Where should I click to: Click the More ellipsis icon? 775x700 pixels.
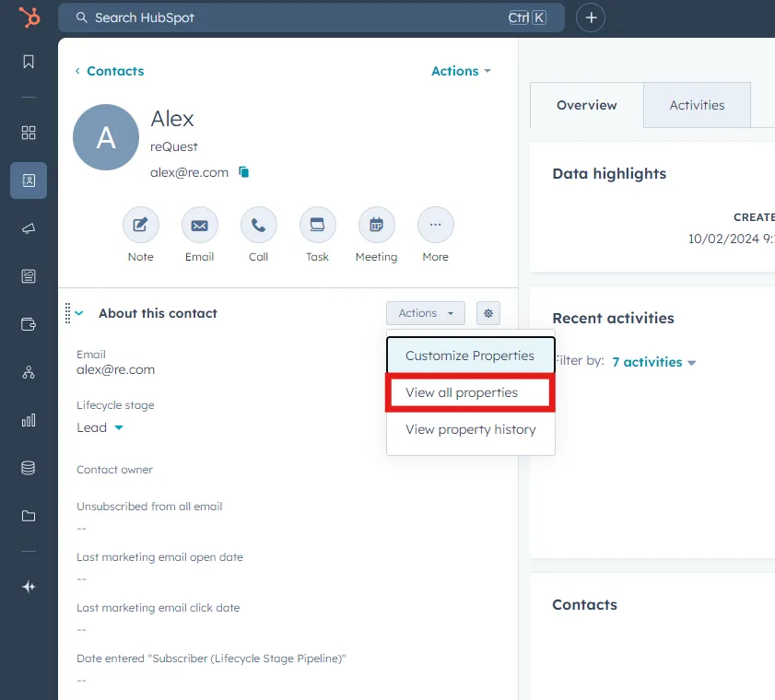[x=436, y=225]
